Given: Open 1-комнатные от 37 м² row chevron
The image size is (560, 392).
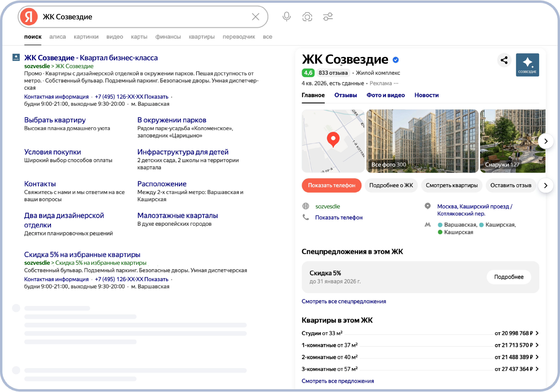Looking at the screenshot, I should (537, 345).
